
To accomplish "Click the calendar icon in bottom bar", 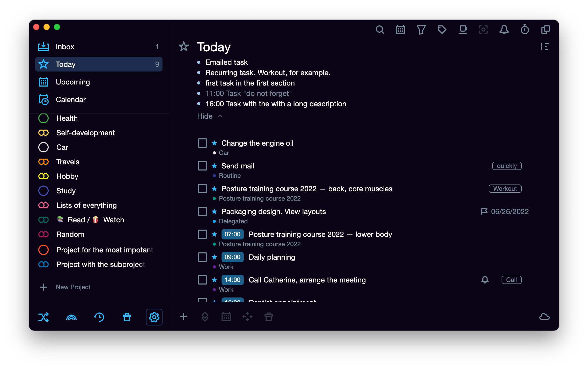I will pyautogui.click(x=226, y=317).
